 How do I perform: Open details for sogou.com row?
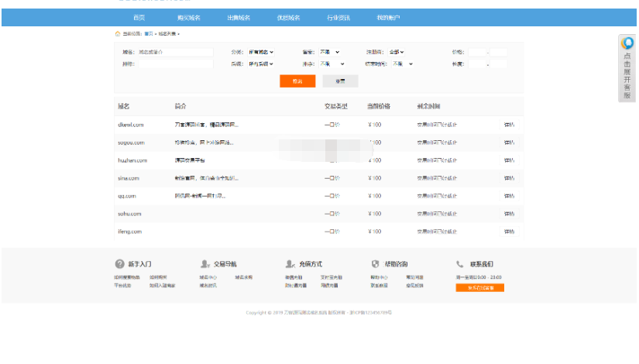point(509,143)
